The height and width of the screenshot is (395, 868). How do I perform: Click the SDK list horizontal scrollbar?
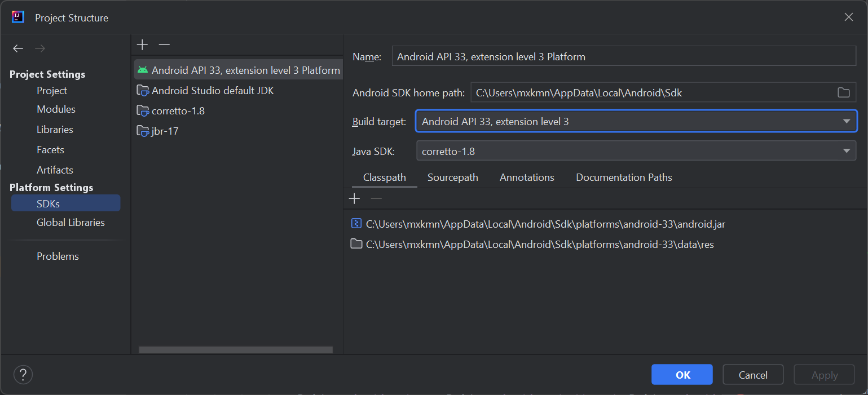[236, 350]
